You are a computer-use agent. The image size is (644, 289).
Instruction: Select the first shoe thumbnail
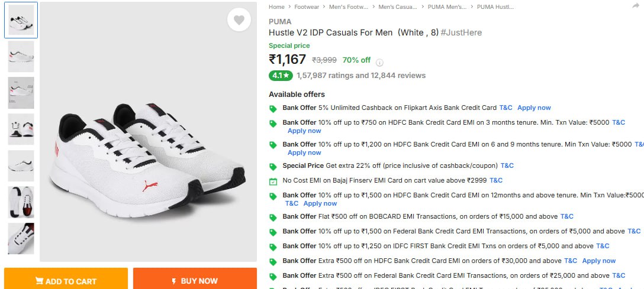click(x=21, y=20)
